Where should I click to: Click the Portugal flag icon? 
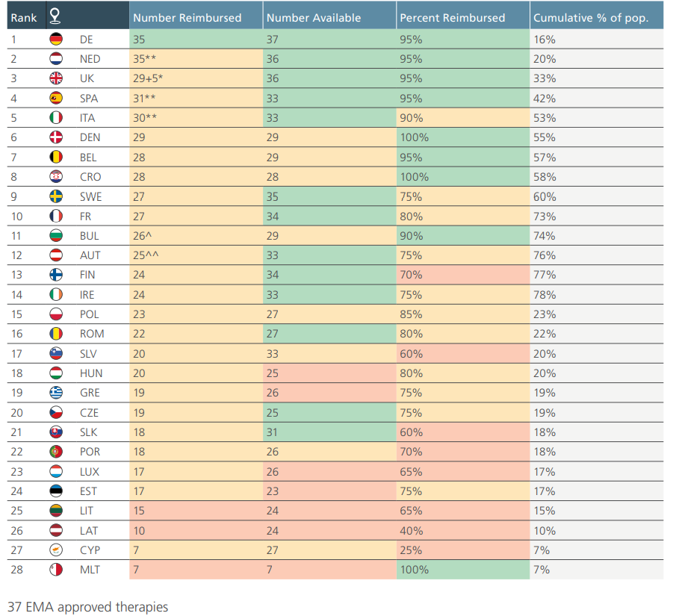[x=56, y=452]
